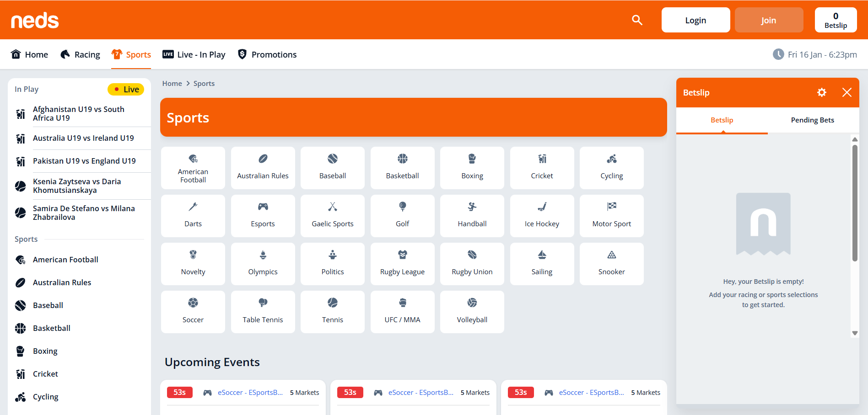
Task: Choose the Cycling sport tile
Action: [x=612, y=168]
